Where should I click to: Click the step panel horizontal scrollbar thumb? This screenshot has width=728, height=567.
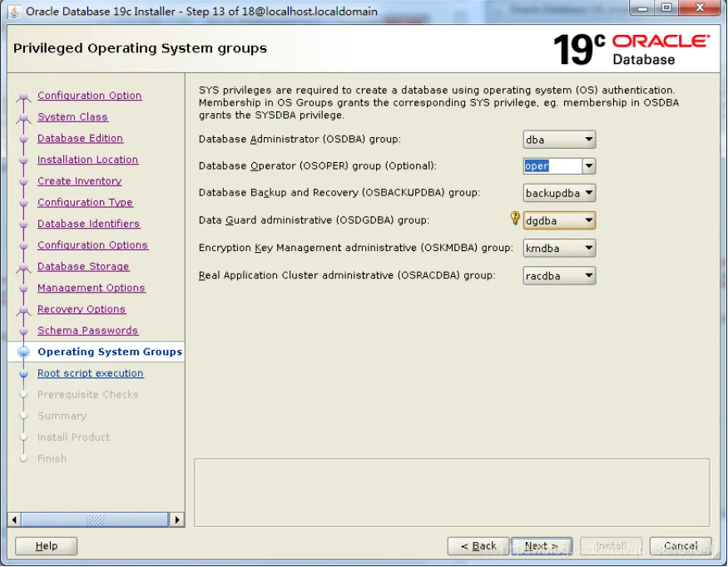pyautogui.click(x=95, y=520)
